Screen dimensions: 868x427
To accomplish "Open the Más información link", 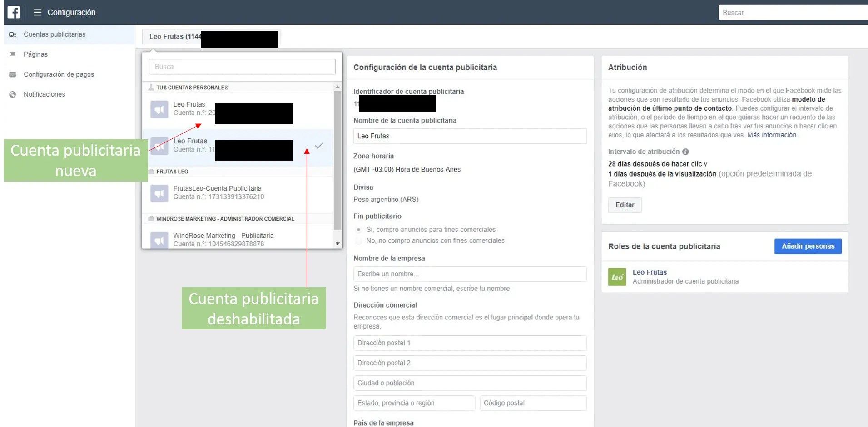I will coord(772,135).
